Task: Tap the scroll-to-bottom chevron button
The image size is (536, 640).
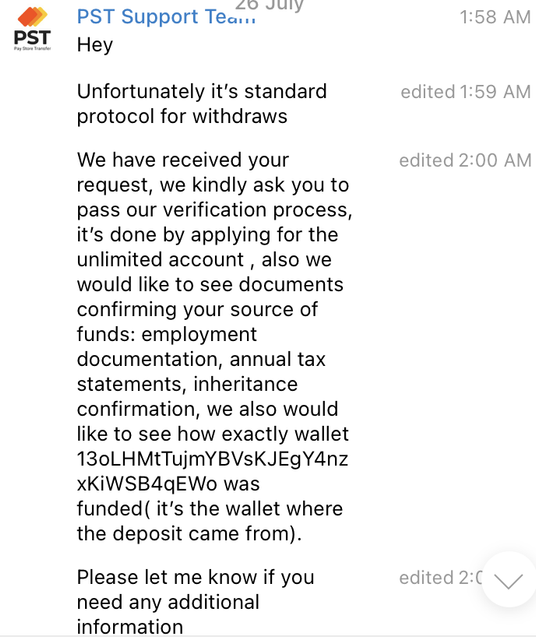Action: point(508,580)
